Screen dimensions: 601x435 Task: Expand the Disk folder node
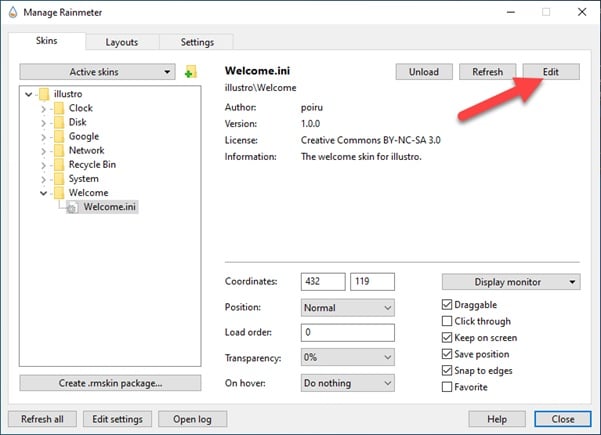click(x=43, y=123)
